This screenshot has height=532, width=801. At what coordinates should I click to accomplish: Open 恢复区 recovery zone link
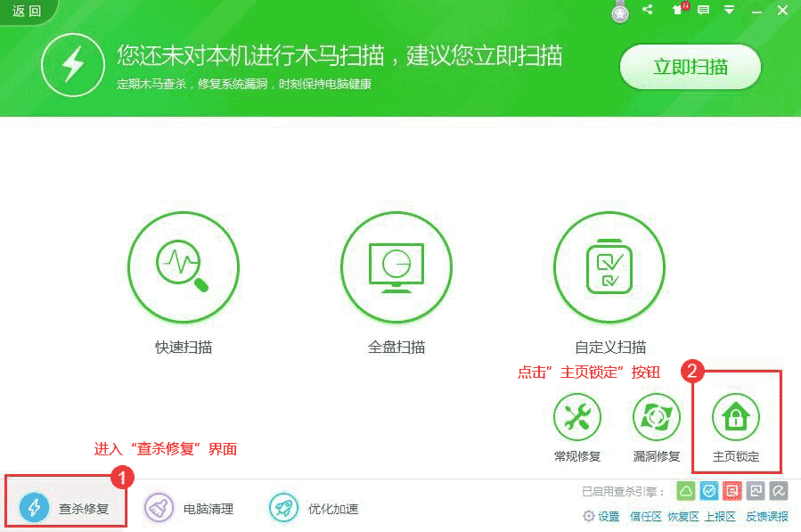683,517
